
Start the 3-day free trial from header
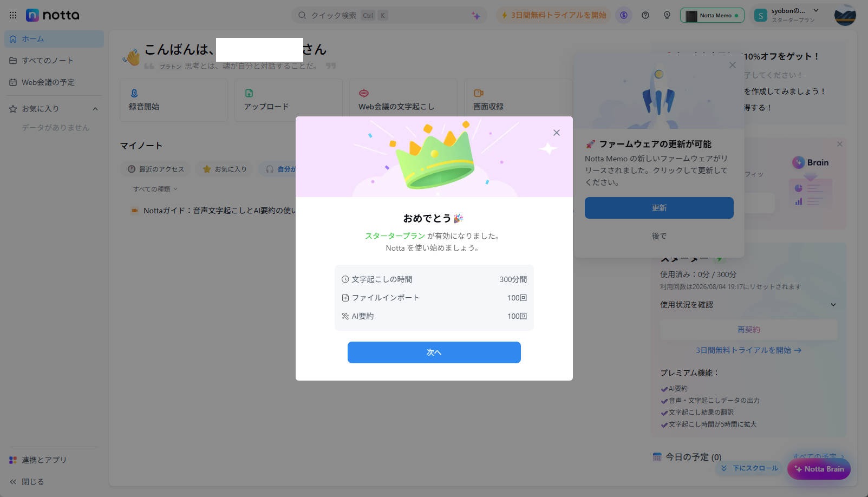[553, 15]
